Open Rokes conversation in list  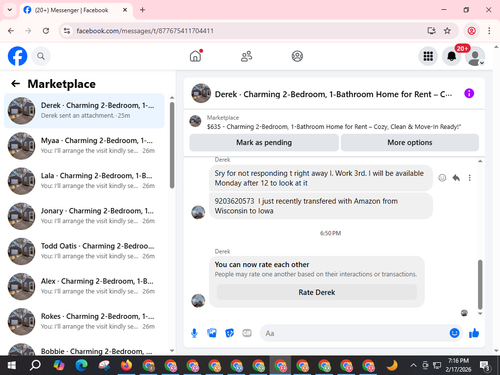[84, 321]
